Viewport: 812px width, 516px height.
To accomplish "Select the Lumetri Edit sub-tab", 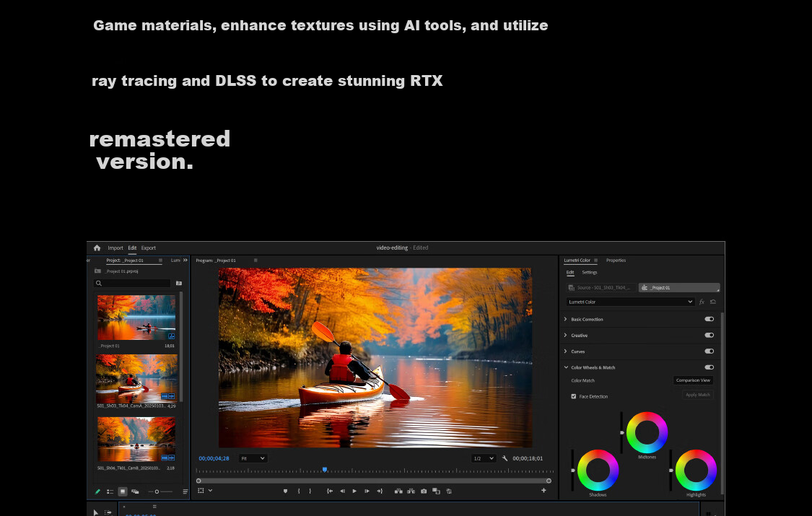I will [570, 272].
